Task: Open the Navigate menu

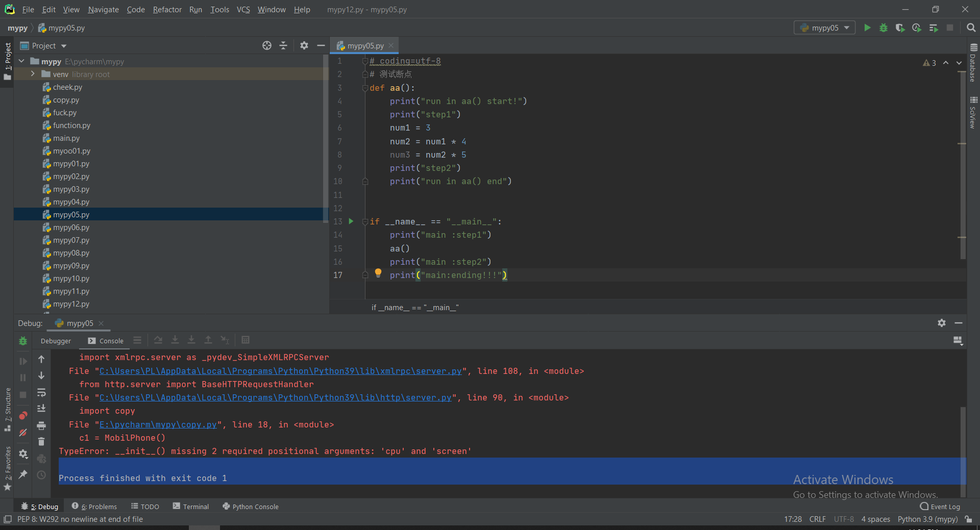Action: pyautogui.click(x=103, y=9)
